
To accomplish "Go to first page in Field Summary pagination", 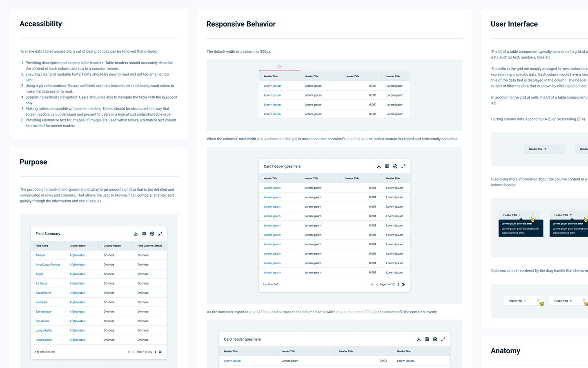I will [x=129, y=352].
